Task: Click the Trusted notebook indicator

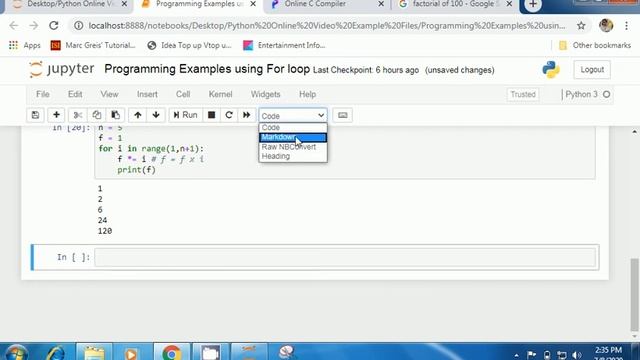Action: (523, 94)
